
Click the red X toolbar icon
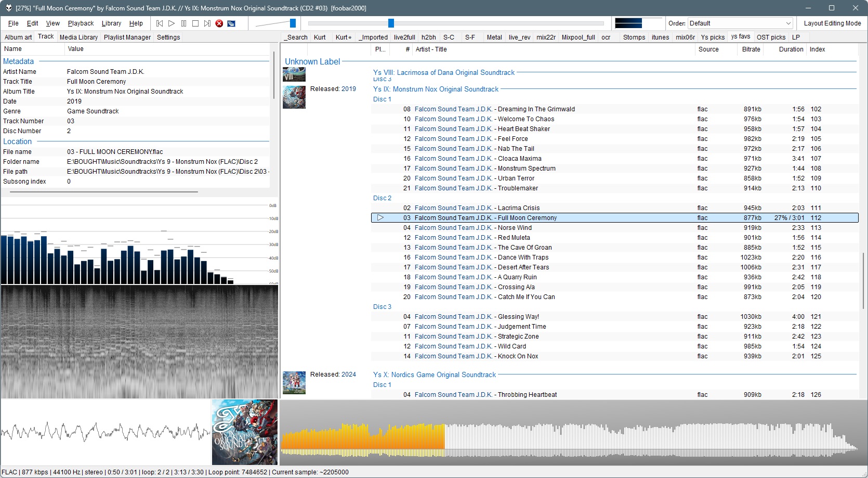point(219,23)
